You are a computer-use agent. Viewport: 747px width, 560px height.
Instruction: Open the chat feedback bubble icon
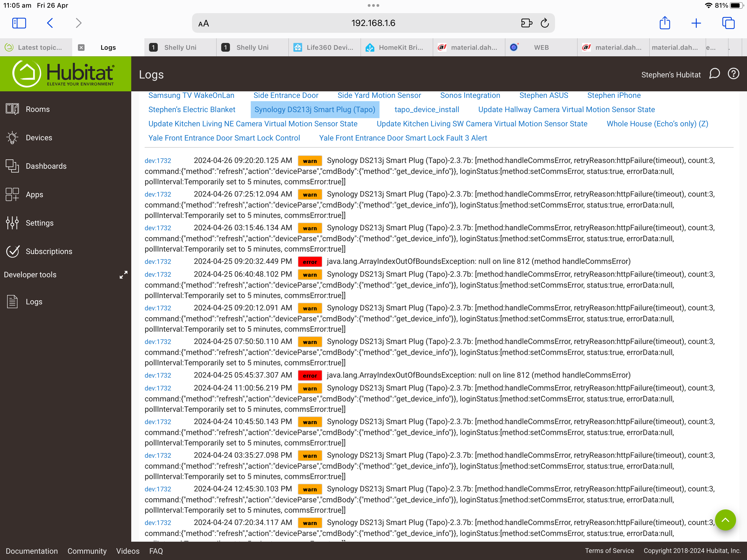tap(715, 74)
